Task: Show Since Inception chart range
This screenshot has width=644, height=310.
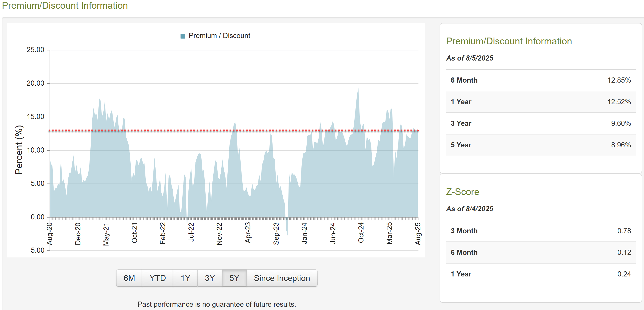Action: pyautogui.click(x=282, y=278)
